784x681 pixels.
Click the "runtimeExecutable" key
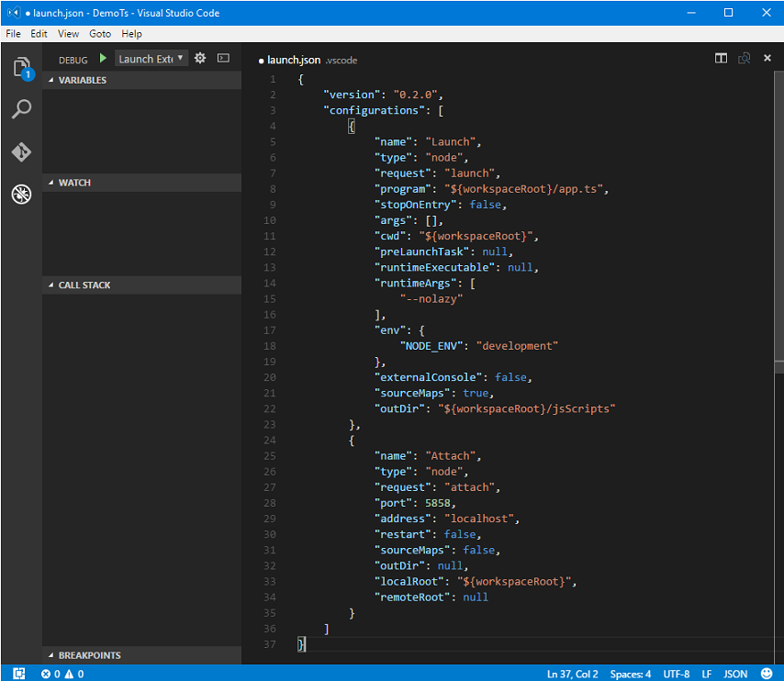tap(434, 267)
